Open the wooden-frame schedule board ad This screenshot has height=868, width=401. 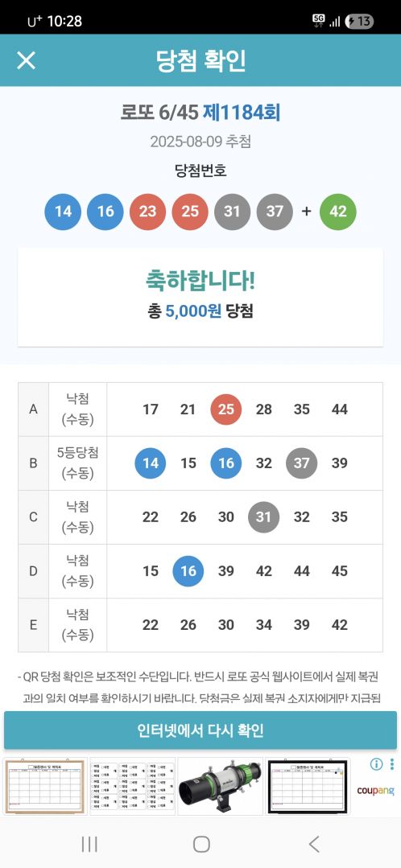(x=45, y=786)
